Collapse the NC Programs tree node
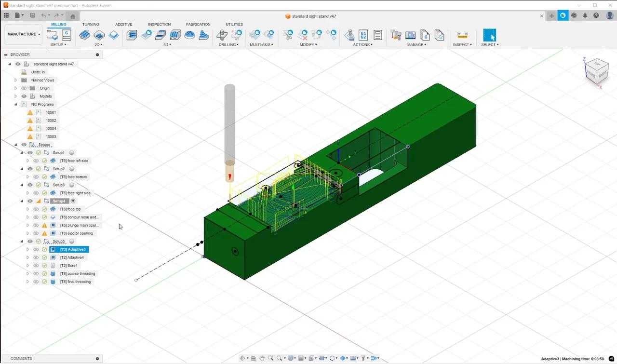 coord(16,104)
